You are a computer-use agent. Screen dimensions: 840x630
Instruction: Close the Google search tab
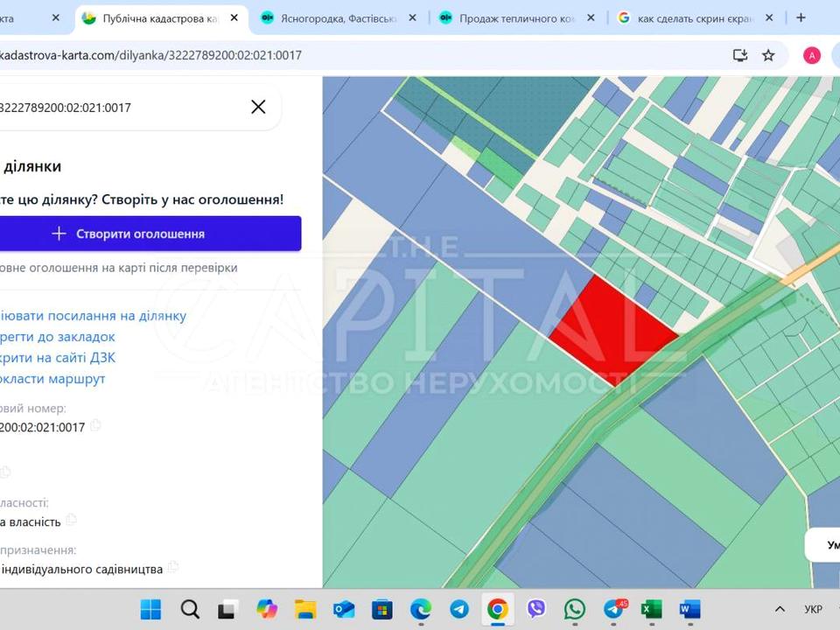pos(769,17)
